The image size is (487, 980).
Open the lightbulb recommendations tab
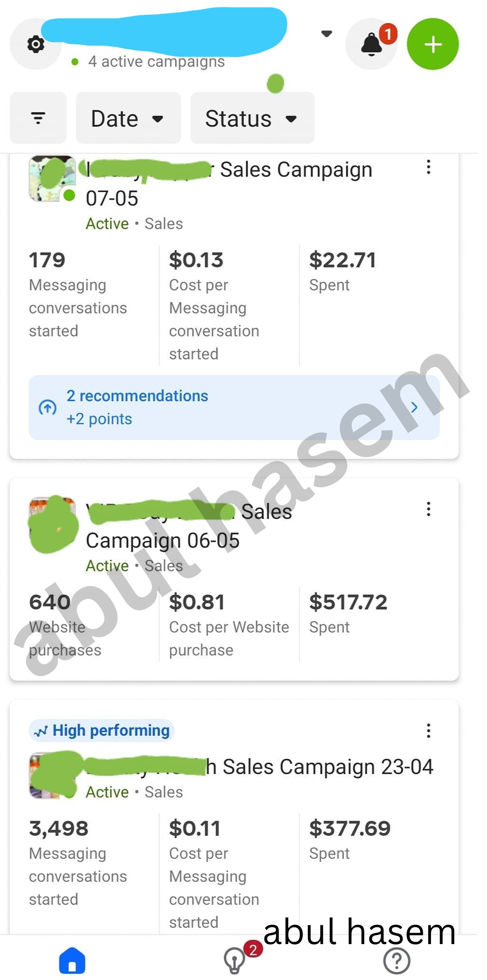click(235, 960)
